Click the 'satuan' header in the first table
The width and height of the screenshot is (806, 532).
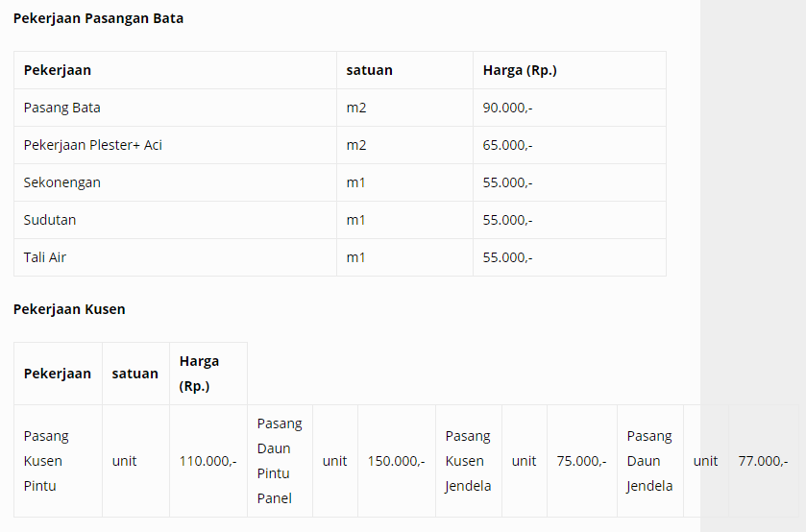(x=369, y=70)
